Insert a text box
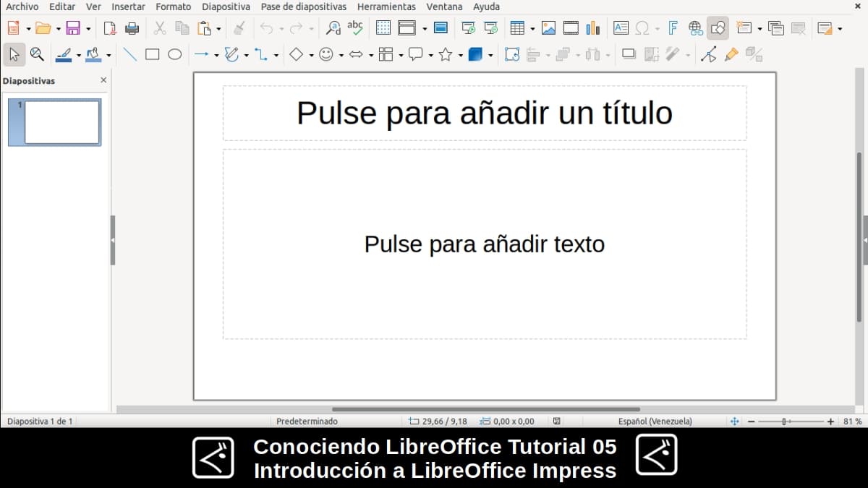The width and height of the screenshot is (868, 488). [x=621, y=28]
